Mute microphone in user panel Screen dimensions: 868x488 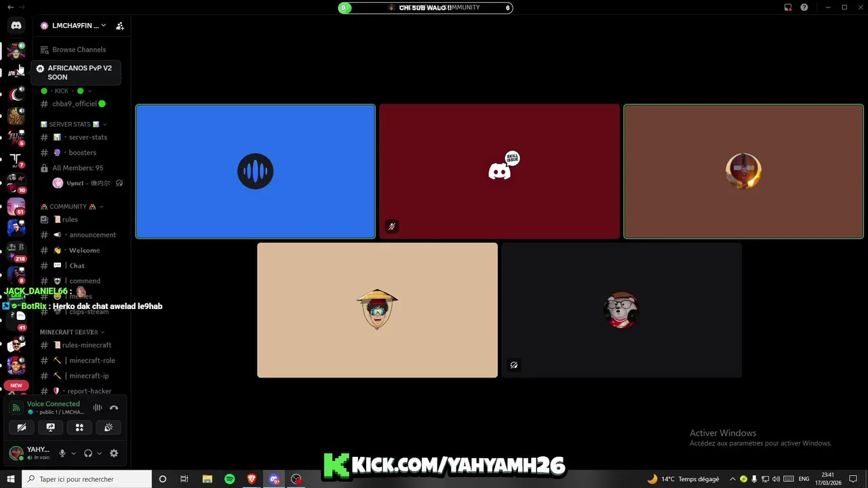coord(62,453)
